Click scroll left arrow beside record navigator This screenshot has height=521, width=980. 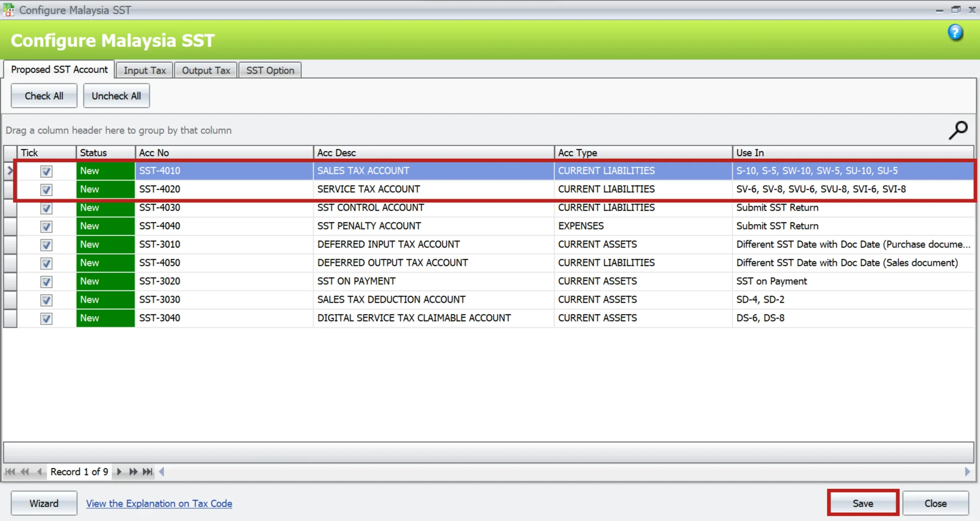(162, 472)
